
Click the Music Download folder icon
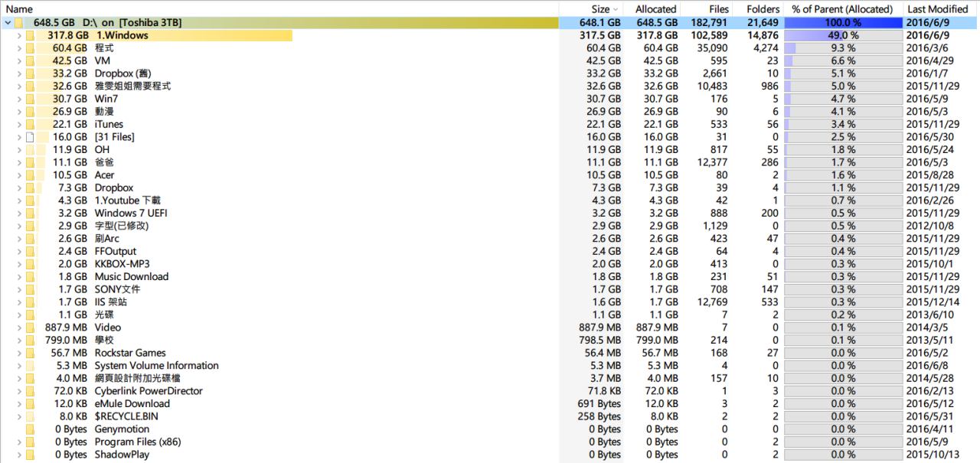tap(29, 276)
